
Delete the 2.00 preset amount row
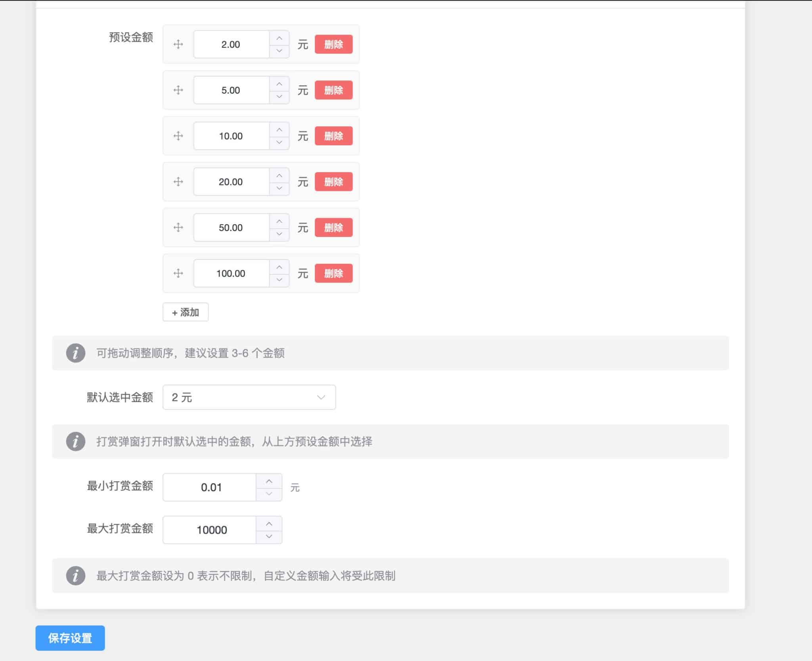pyautogui.click(x=333, y=44)
